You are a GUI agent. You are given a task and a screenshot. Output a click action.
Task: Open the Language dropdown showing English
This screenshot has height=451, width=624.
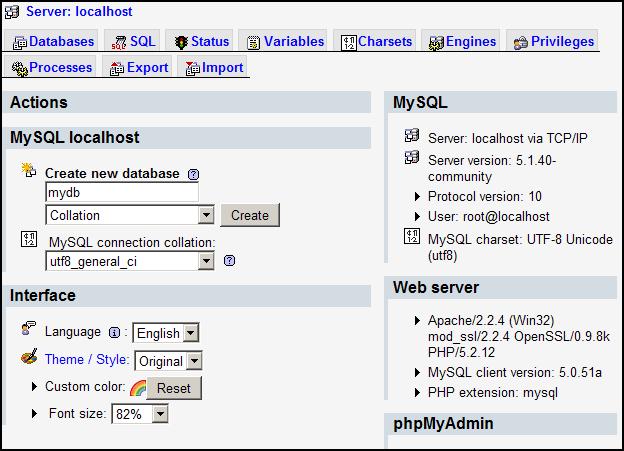pyautogui.click(x=166, y=333)
